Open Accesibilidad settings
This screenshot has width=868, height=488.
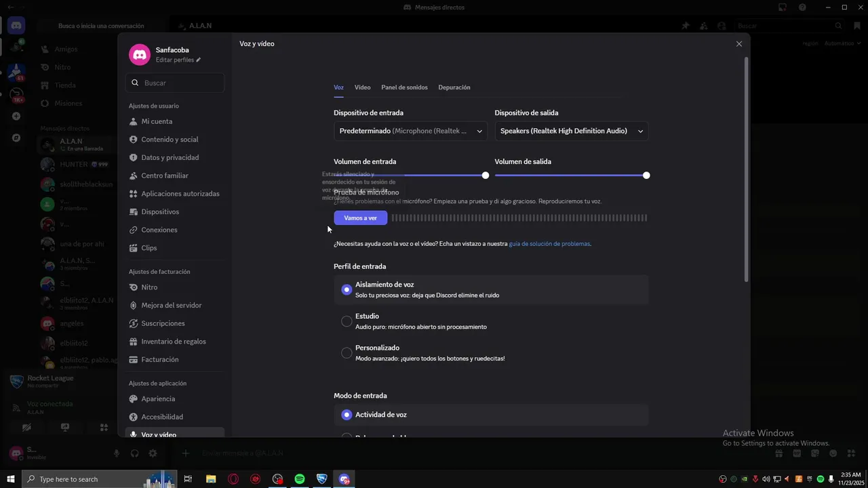(x=175, y=417)
